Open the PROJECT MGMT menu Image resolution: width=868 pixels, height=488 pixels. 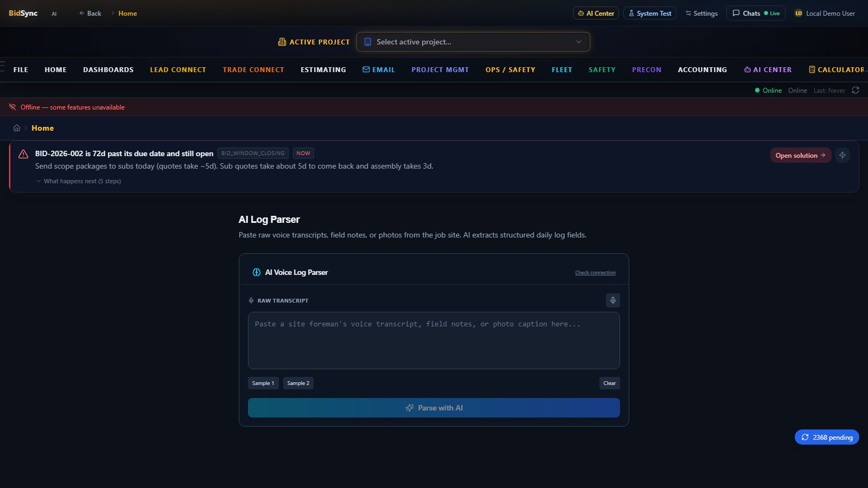coord(440,69)
